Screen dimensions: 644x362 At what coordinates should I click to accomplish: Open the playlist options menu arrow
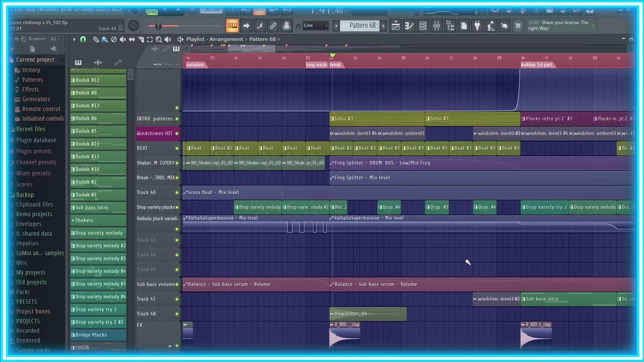[x=74, y=39]
